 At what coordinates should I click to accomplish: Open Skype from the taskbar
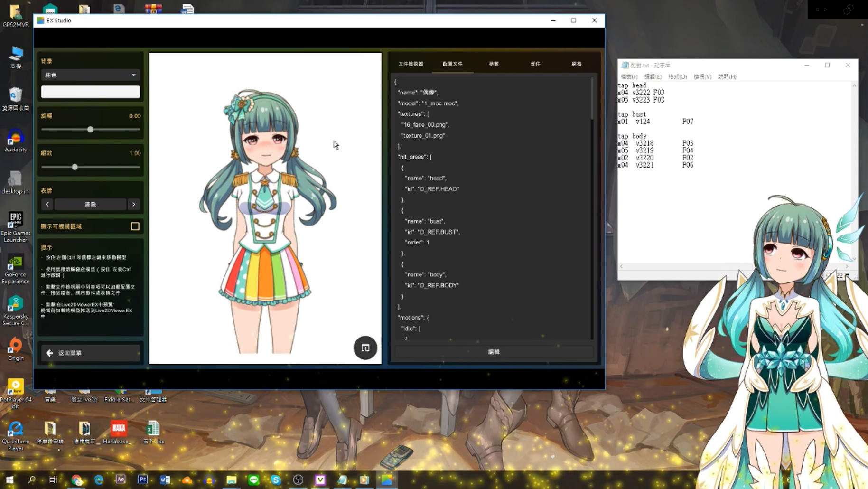[x=276, y=479]
